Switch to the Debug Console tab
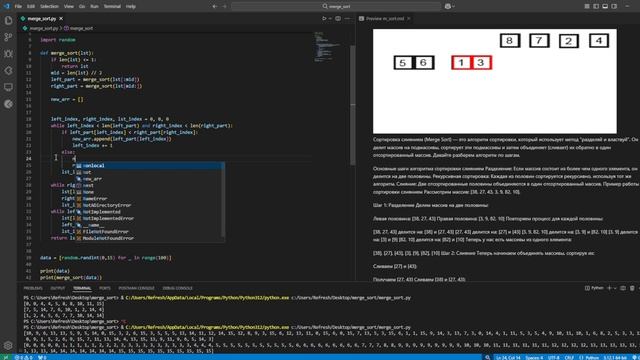The image size is (640, 360). pos(178,288)
